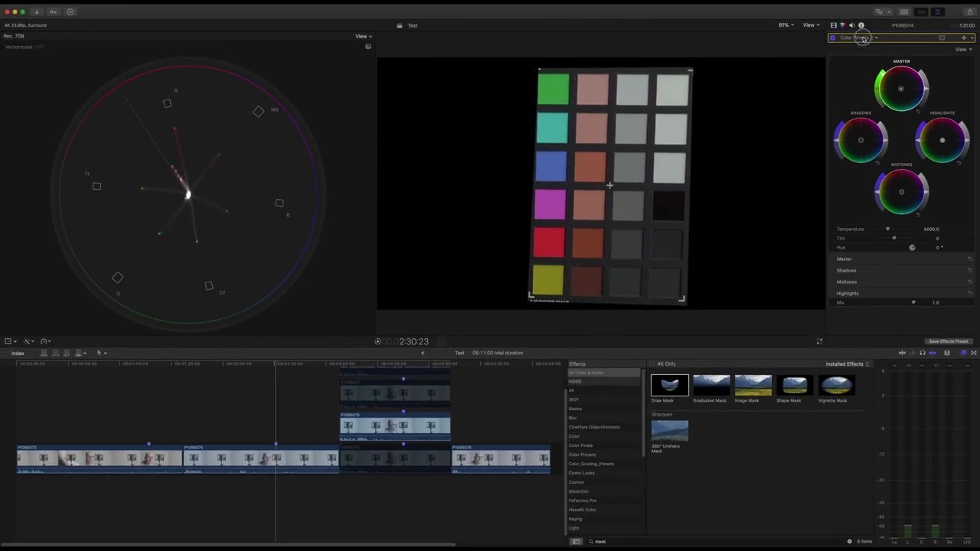The height and width of the screenshot is (551, 980).
Task: Open the Transitions browser icon
Action: (x=974, y=353)
